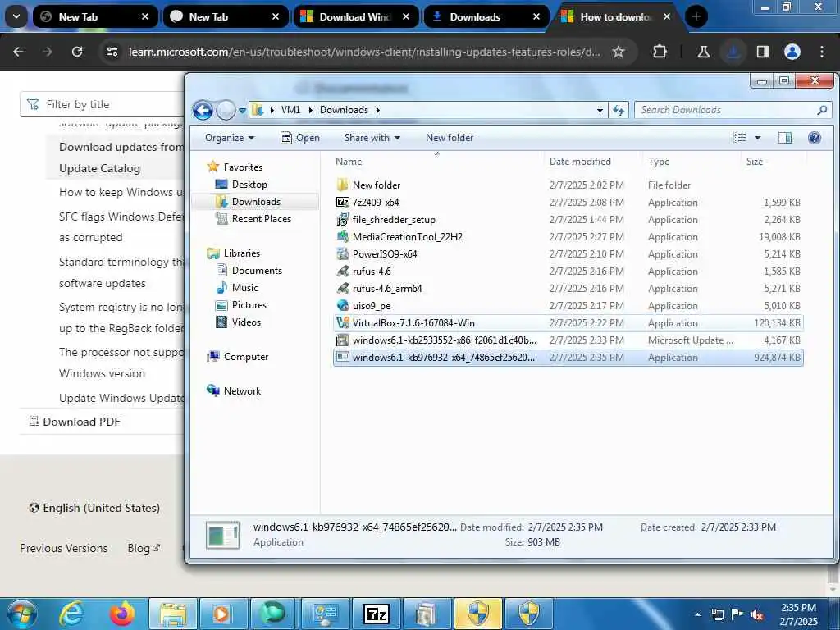Click the Explorer forward arrow button
Viewport: 840px width, 630px height.
[226, 111]
